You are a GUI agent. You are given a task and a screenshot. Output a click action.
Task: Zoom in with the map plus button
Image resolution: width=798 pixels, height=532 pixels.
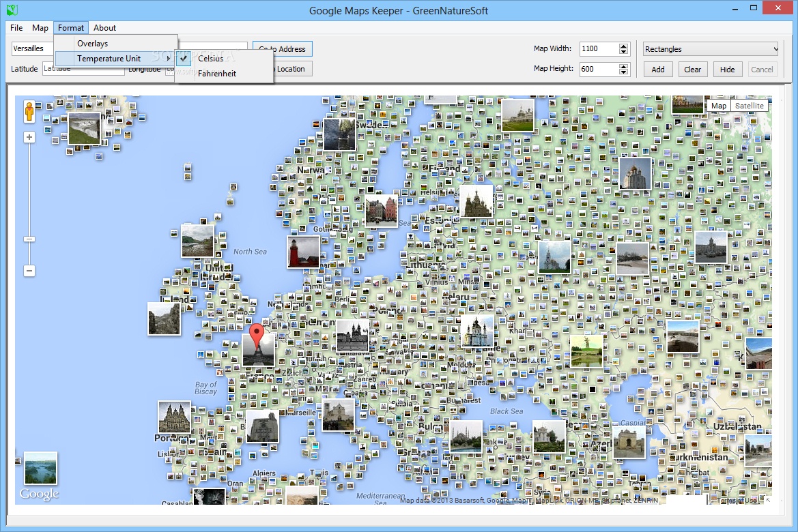tap(29, 137)
